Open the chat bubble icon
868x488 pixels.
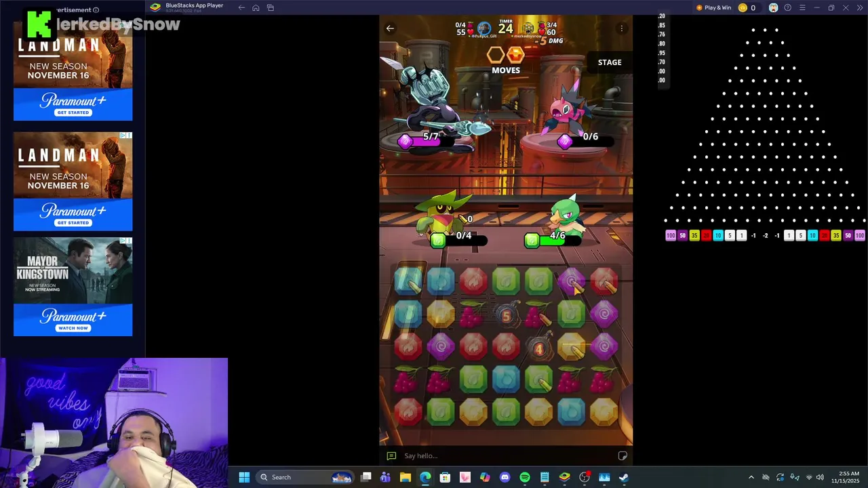pos(391,456)
